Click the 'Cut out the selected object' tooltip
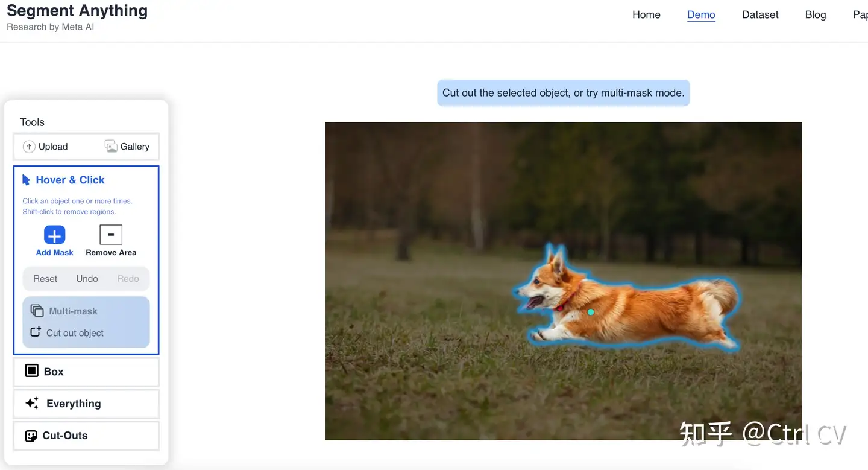 pyautogui.click(x=563, y=93)
